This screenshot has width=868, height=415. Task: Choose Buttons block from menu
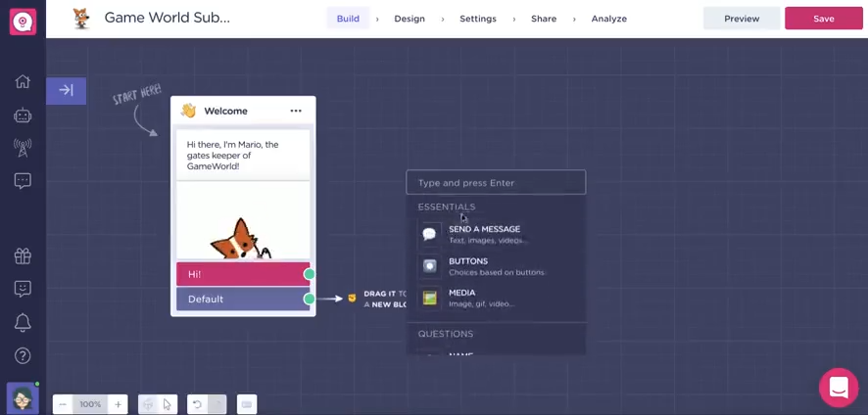pos(496,266)
